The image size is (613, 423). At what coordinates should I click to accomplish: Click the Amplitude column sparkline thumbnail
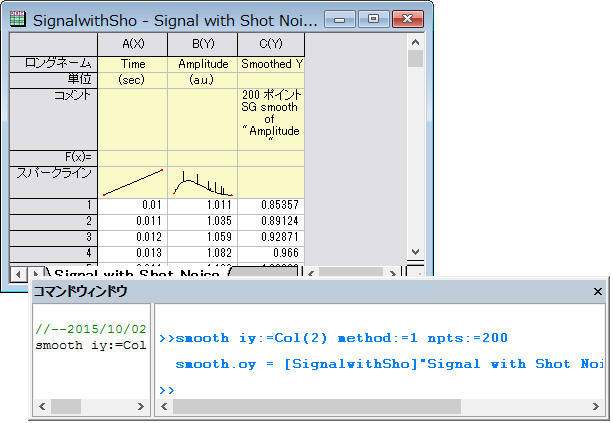click(203, 182)
